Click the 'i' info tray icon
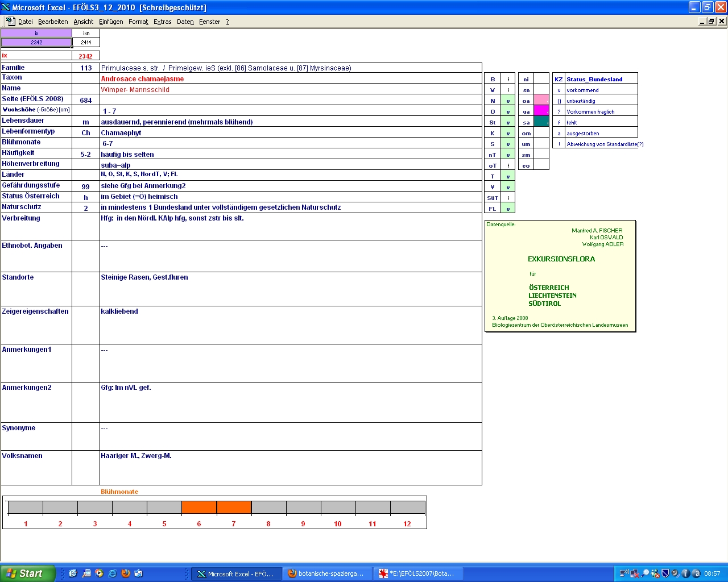 coord(685,573)
